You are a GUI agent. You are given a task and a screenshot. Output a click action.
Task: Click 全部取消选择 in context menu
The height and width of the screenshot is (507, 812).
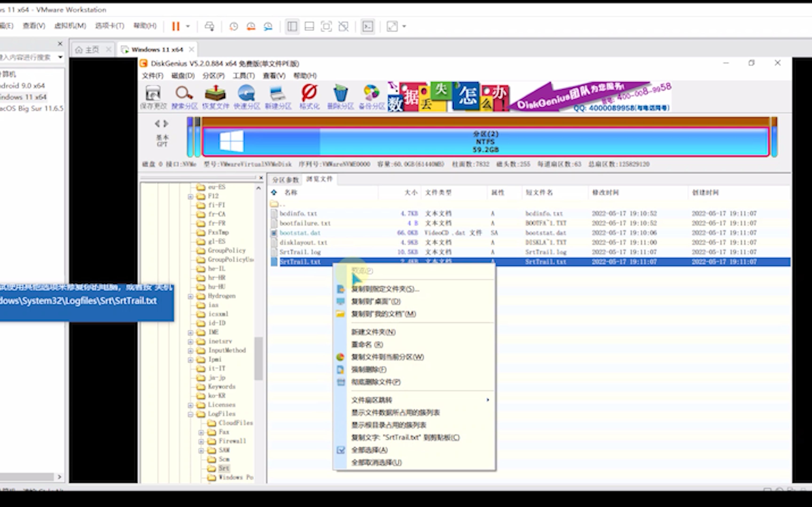pyautogui.click(x=376, y=462)
